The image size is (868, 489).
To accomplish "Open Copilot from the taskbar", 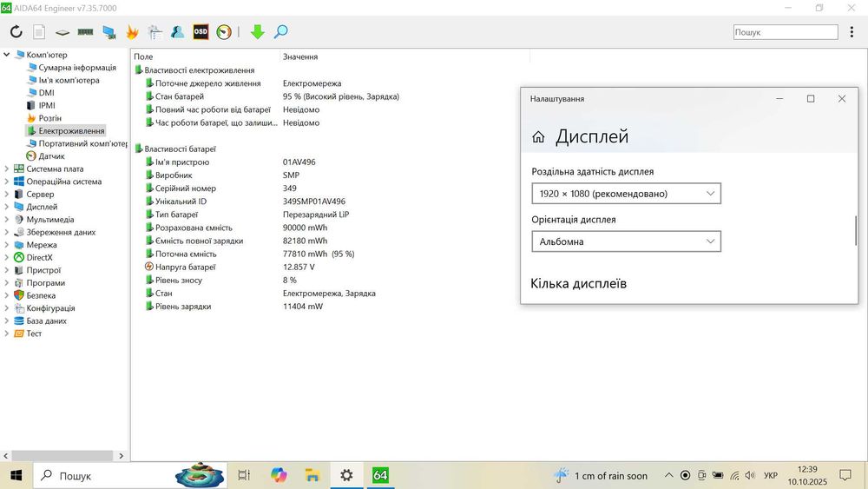I will [279, 475].
